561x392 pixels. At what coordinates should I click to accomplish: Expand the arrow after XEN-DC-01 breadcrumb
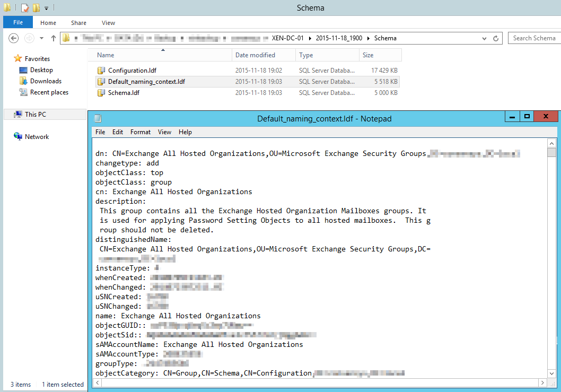click(x=310, y=38)
